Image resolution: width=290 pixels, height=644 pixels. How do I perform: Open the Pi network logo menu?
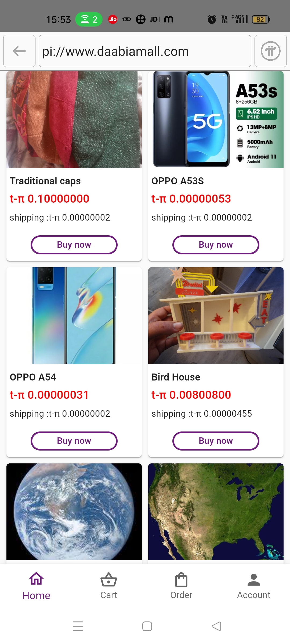click(x=270, y=51)
